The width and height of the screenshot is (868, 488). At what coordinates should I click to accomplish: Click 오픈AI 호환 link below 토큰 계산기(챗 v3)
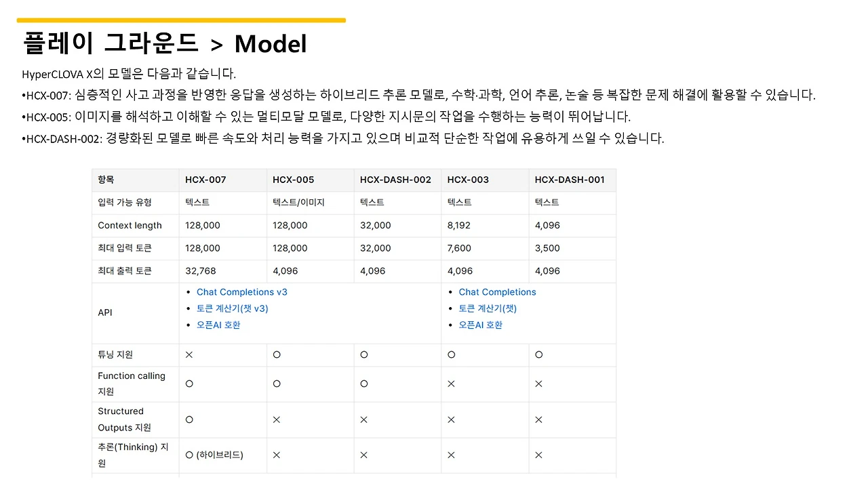[218, 325]
